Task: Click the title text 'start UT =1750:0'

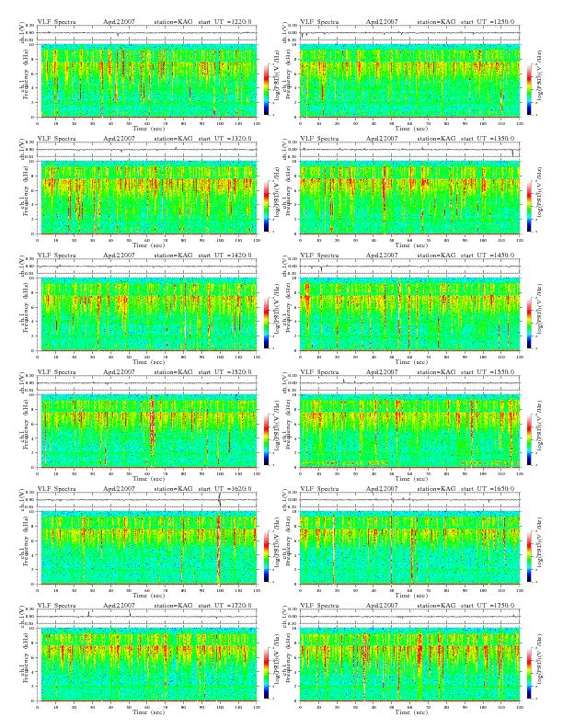Action: 488,606
